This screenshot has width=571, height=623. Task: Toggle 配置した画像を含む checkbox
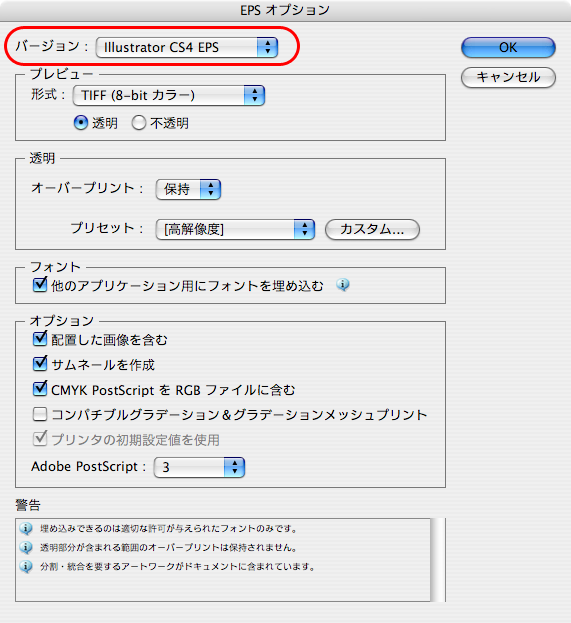tap(40, 339)
